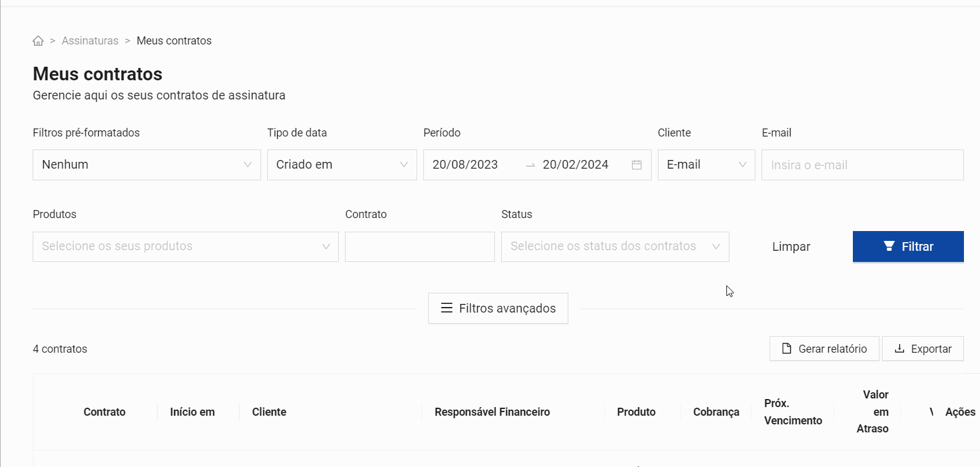Open the Filtros pré-formatados dropdown

[146, 165]
